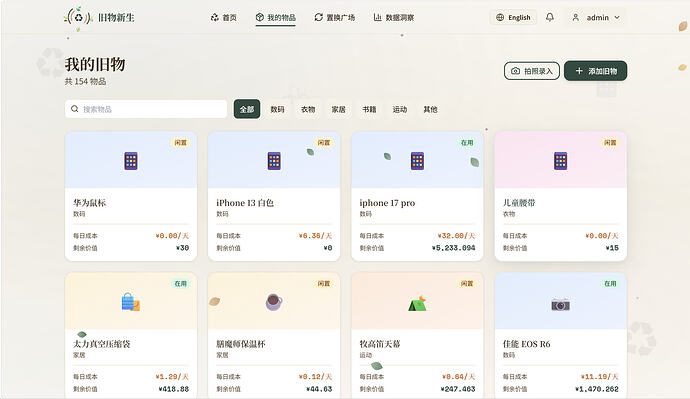
Task: Click the 闲置 badge on 华为鼠标 card
Action: coord(180,143)
